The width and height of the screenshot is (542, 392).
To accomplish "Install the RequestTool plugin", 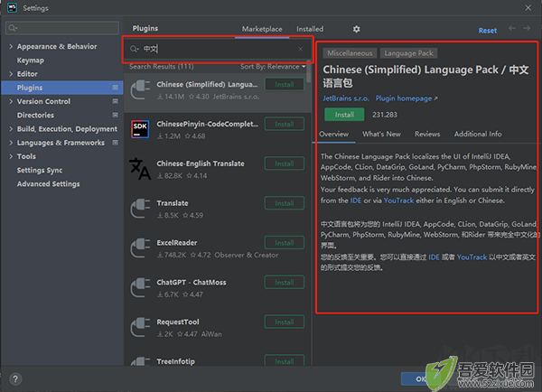I will click(285, 322).
